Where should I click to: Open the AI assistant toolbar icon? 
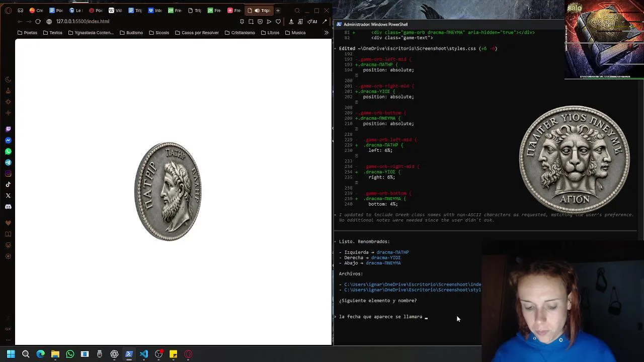coord(312,22)
